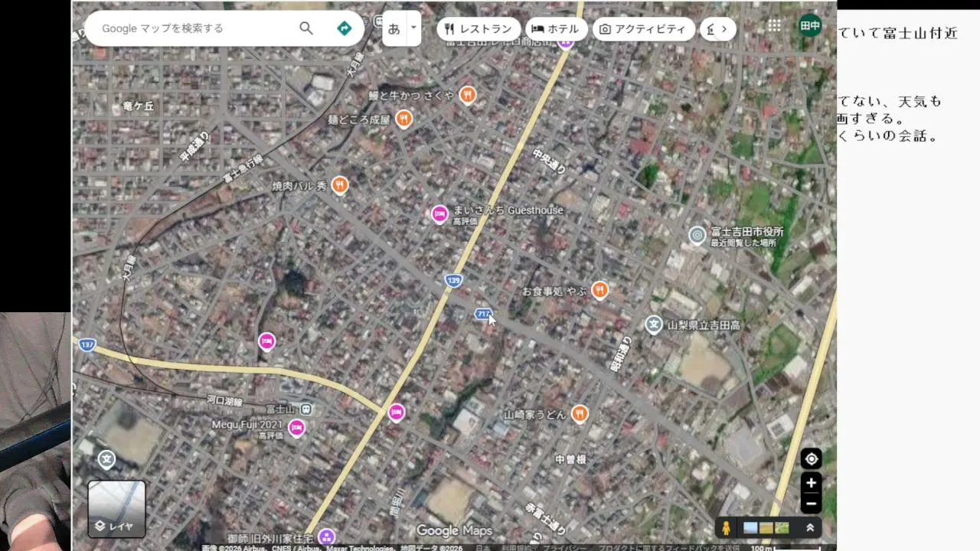Click the search magnifier icon
This screenshot has height=551, width=980.
point(306,28)
